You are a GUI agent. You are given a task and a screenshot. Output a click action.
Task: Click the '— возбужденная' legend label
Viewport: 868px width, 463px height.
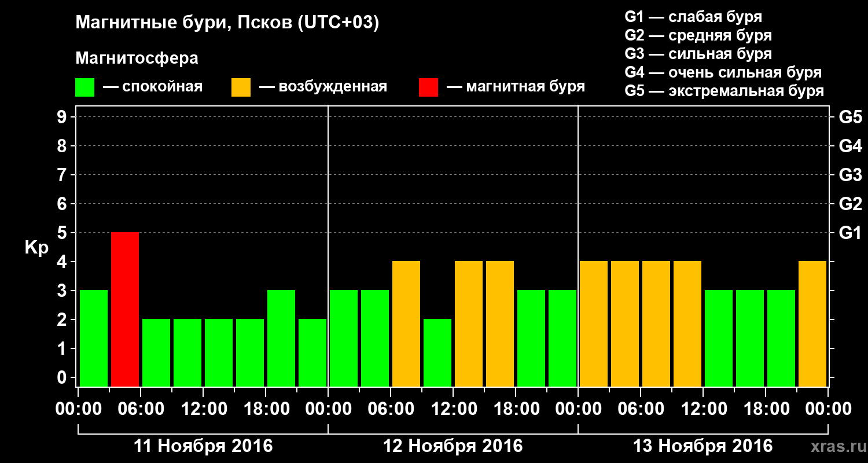(x=323, y=87)
